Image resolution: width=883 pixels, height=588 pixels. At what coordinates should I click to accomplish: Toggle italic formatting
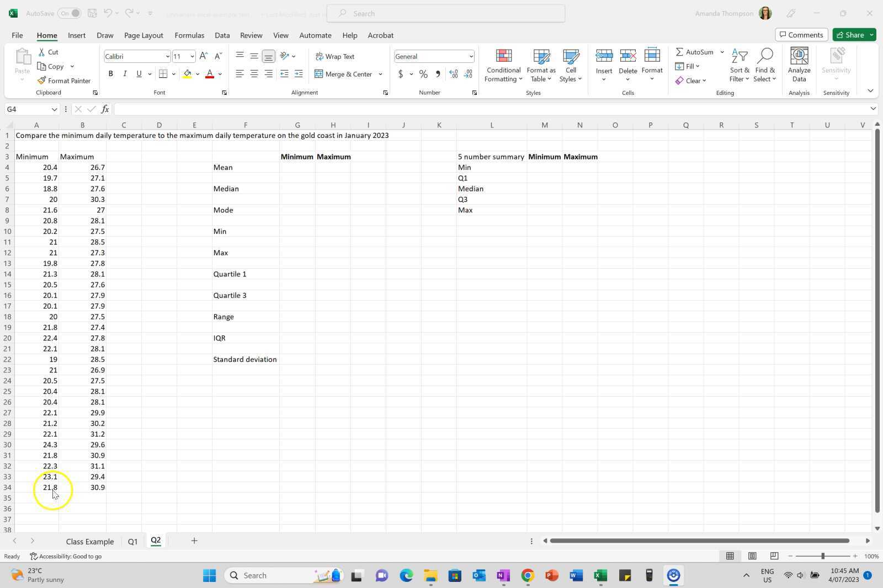125,73
